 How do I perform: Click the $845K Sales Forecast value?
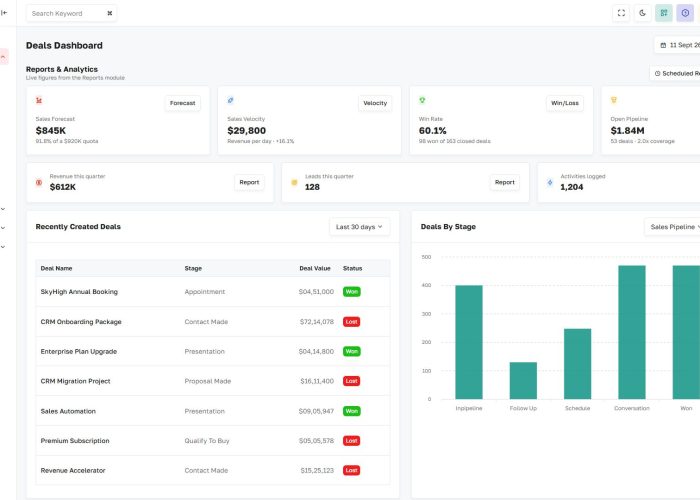(x=50, y=131)
